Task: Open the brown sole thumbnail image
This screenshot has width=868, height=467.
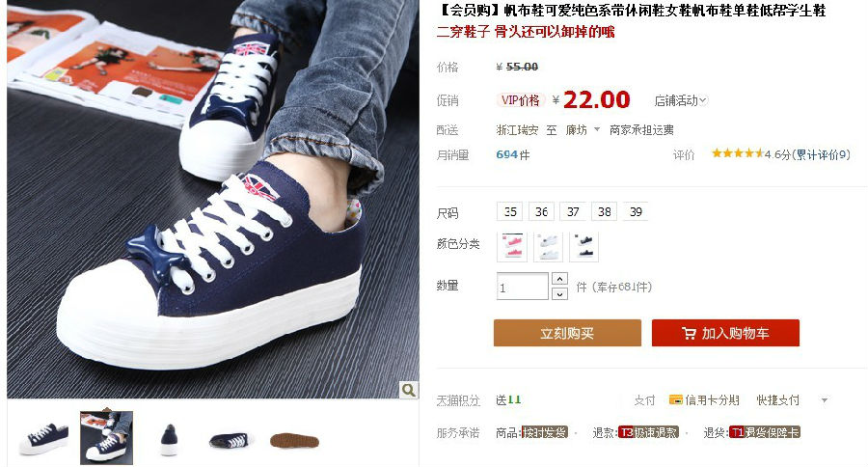Action: coord(294,440)
